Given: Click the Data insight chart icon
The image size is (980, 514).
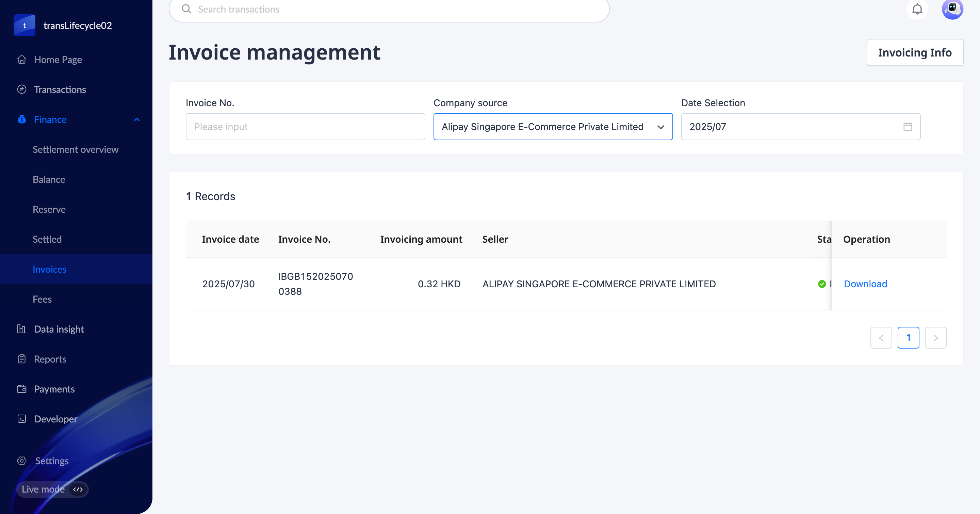Looking at the screenshot, I should tap(22, 329).
